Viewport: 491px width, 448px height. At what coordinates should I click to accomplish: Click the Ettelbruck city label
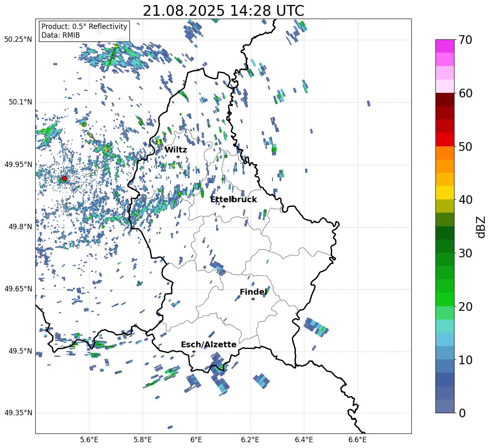tap(233, 200)
